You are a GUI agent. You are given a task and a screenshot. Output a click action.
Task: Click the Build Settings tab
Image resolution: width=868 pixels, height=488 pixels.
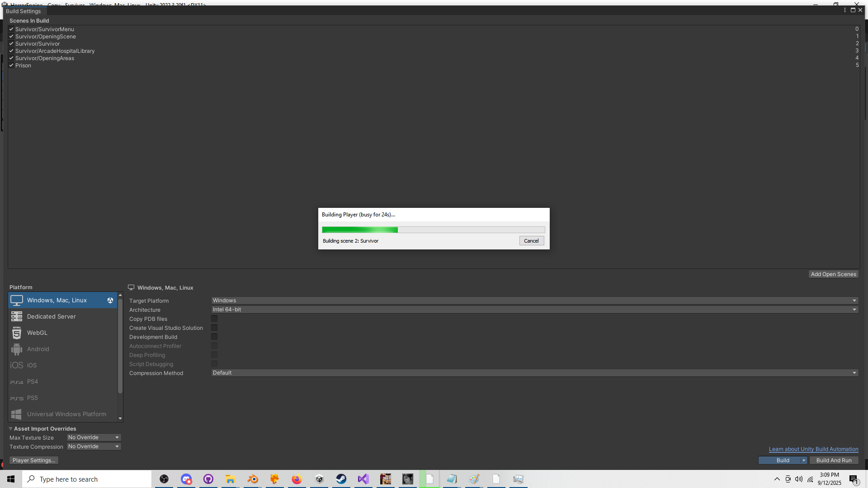[x=23, y=11]
